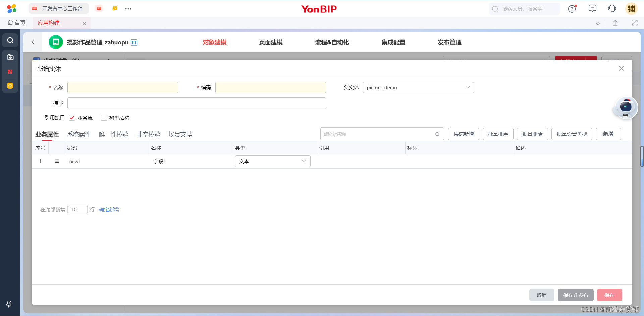Click the 取消 button

[x=542, y=295]
